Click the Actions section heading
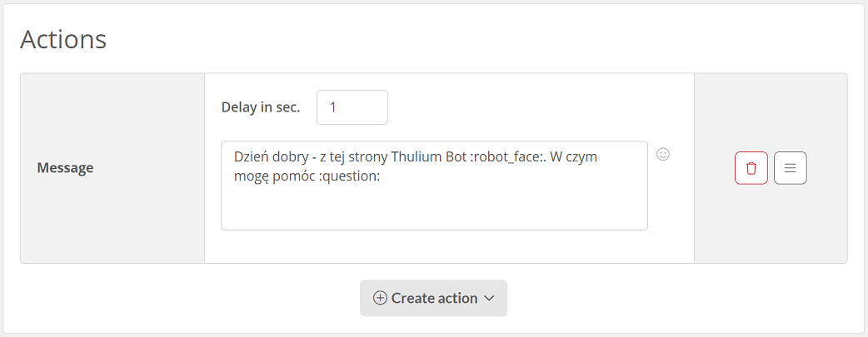Viewport: 868px width, 337px height. [63, 39]
